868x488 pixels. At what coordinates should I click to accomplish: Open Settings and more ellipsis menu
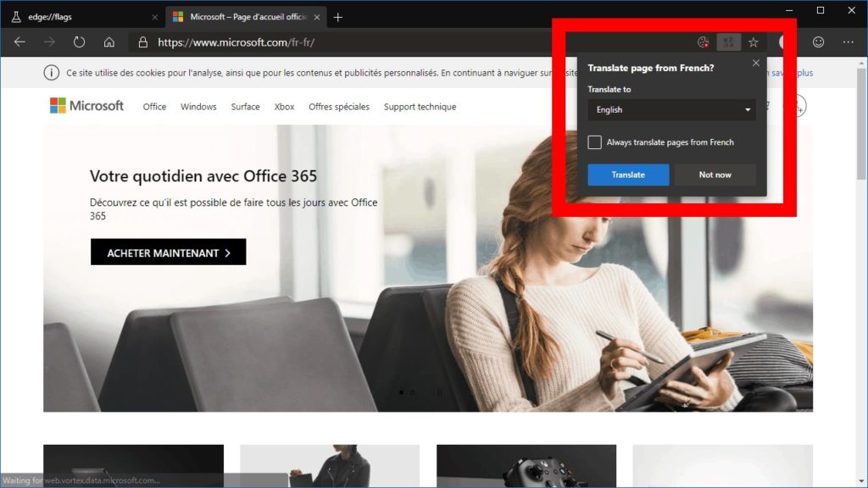tap(848, 42)
